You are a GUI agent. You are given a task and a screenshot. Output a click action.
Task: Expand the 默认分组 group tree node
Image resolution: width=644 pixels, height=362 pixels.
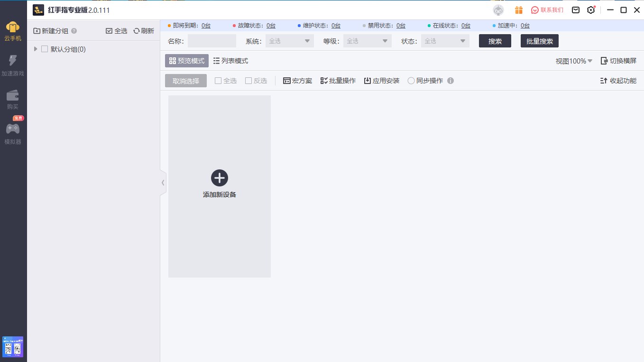tap(35, 49)
